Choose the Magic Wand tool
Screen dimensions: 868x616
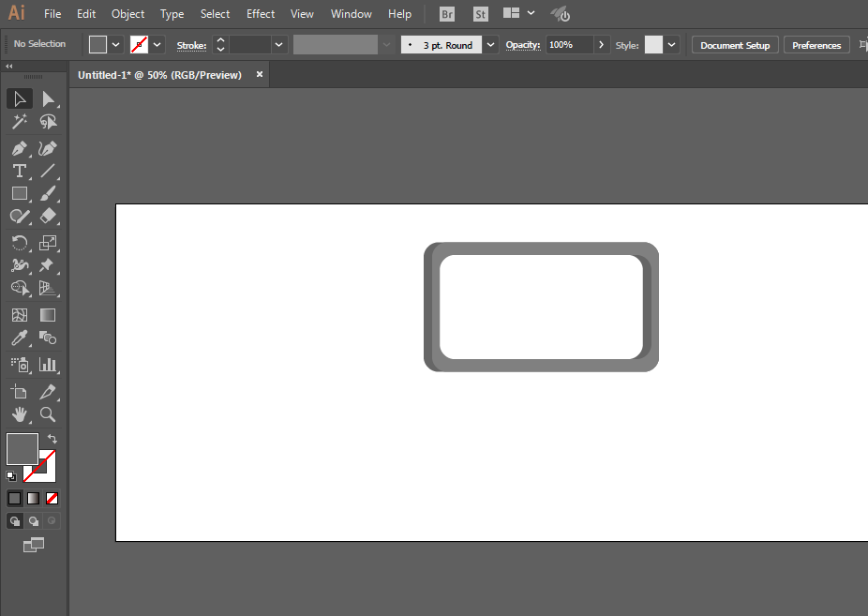pos(20,121)
